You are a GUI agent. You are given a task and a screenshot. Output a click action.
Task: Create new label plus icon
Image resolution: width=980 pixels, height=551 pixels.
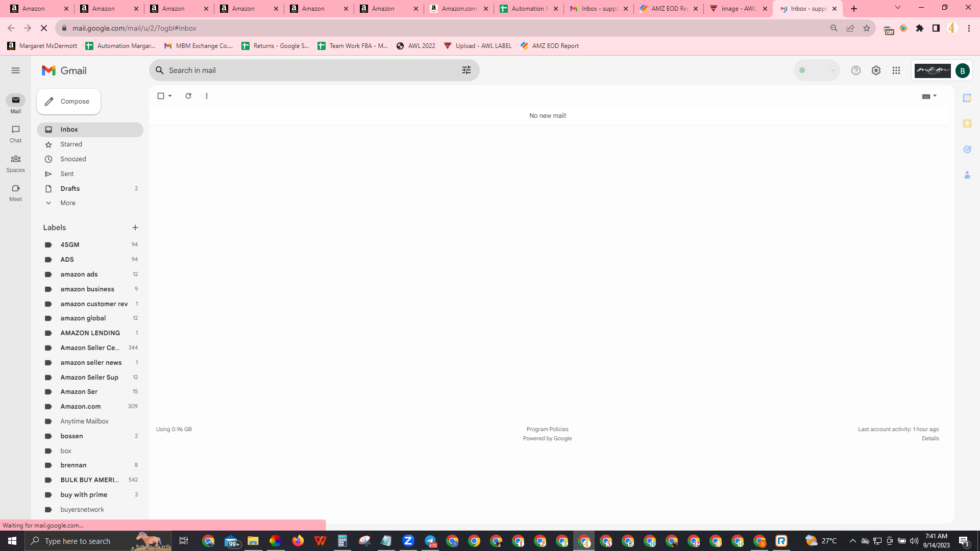(x=135, y=228)
